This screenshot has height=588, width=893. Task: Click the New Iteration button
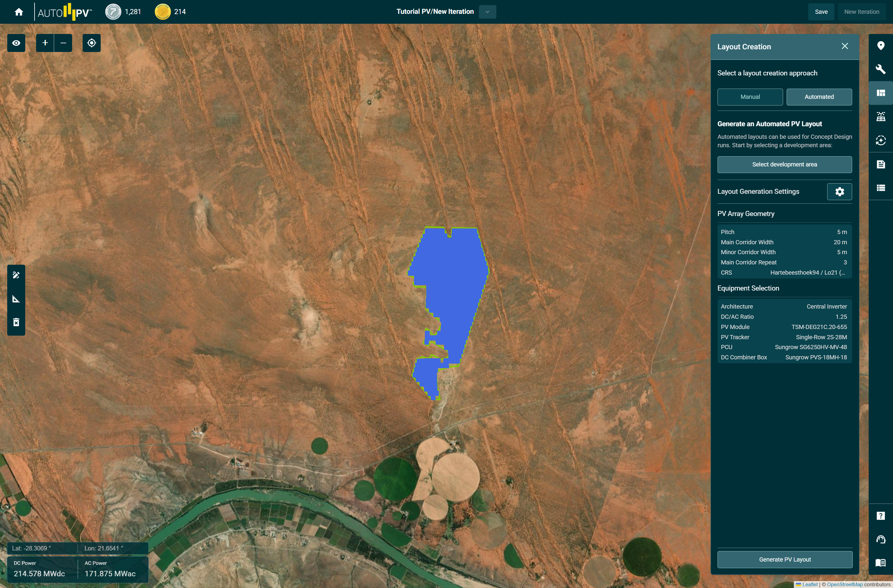861,12
